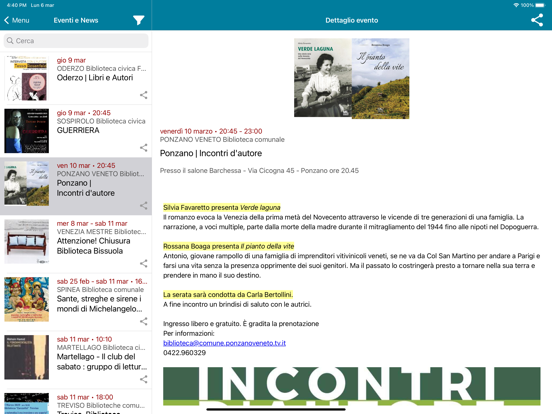Share the Oderzo Libri e Autori event
Screen dimensions: 552x414
pyautogui.click(x=144, y=95)
